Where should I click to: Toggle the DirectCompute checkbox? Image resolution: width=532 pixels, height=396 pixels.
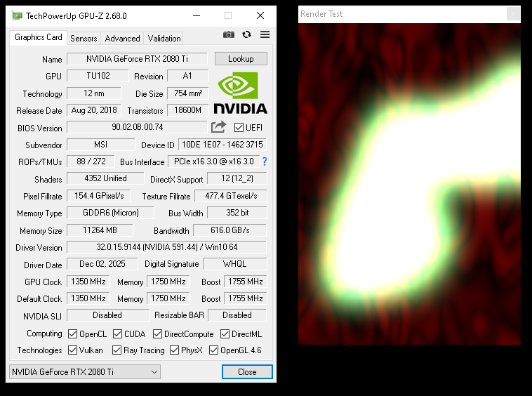coord(157,334)
